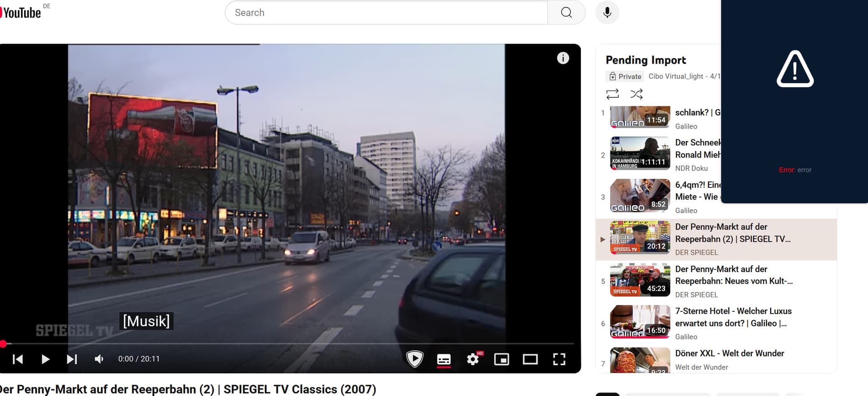Open video info card icon
868x396 pixels.
(x=562, y=58)
